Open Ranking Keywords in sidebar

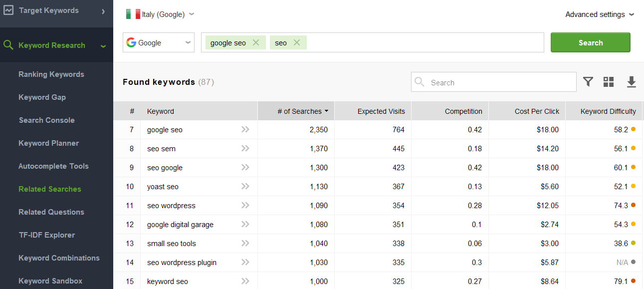click(x=51, y=74)
